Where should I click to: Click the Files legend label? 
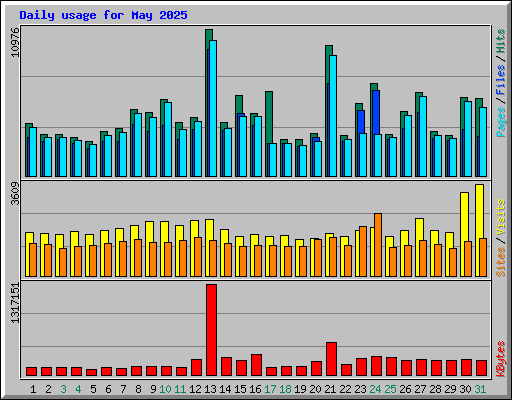point(501,80)
